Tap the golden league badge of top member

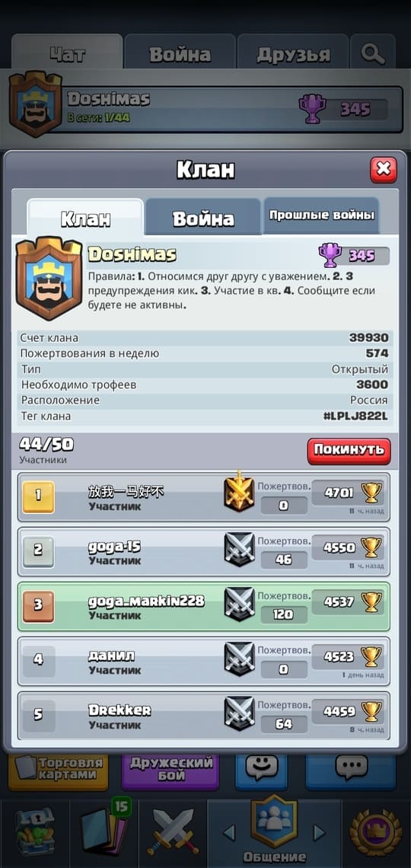coord(239,492)
